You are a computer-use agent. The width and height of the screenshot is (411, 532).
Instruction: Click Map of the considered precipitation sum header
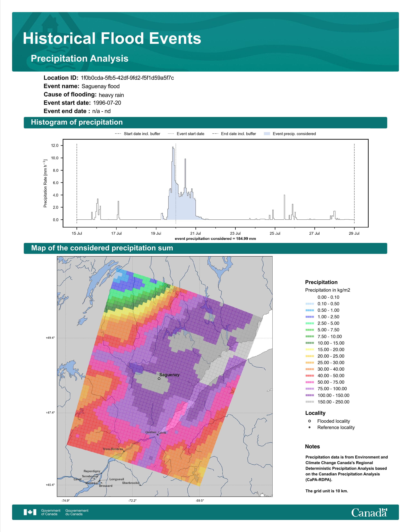click(x=205, y=248)
